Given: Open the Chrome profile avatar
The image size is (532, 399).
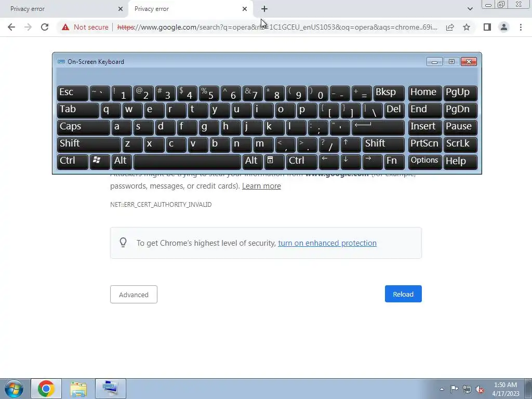Looking at the screenshot, I should (504, 27).
